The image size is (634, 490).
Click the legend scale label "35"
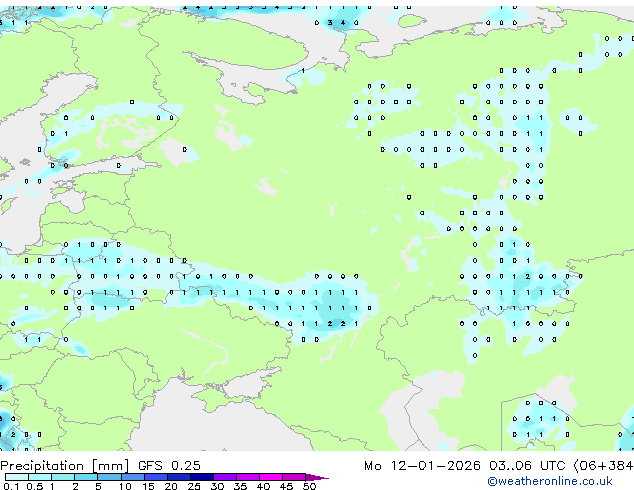[240, 486]
